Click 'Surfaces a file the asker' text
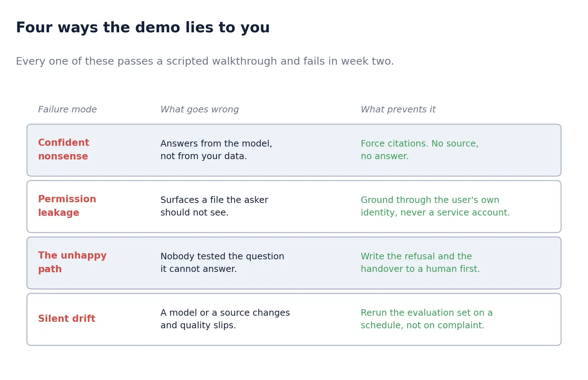 coord(214,206)
